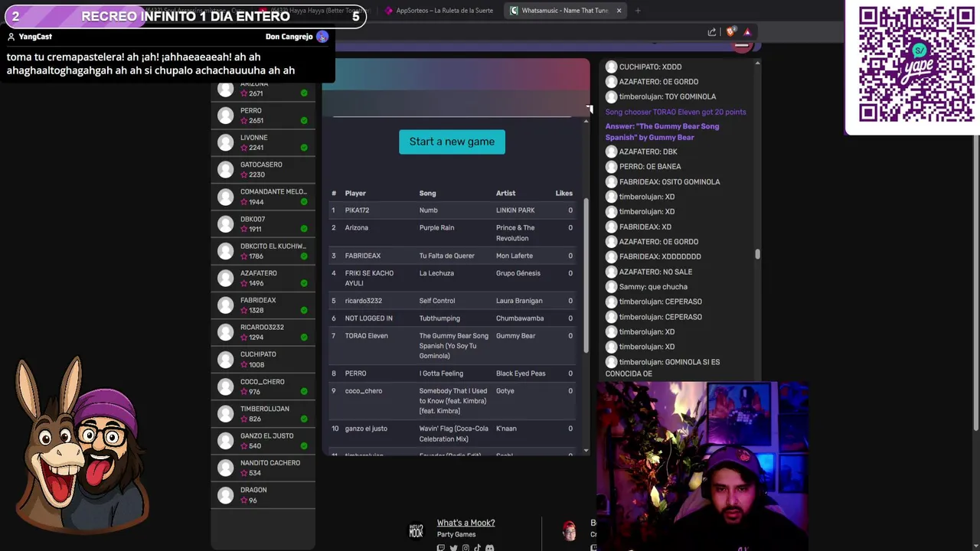Click DRAGON avatar in player list
The height and width of the screenshot is (551, 980).
click(x=225, y=495)
